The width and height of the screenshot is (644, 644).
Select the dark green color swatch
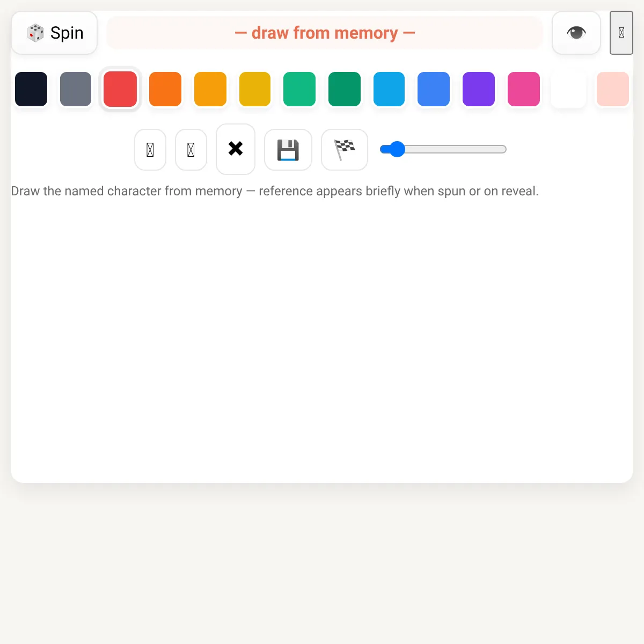pos(345,89)
